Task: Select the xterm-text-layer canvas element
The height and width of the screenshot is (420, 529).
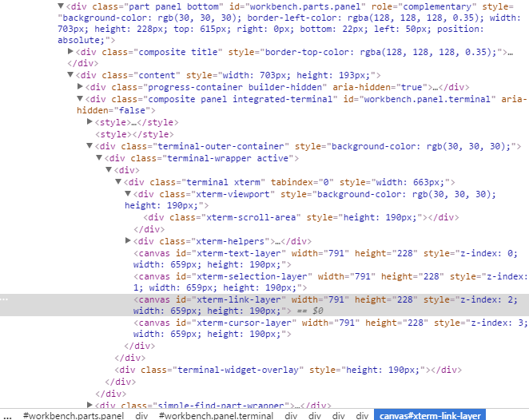Action: coord(325,259)
